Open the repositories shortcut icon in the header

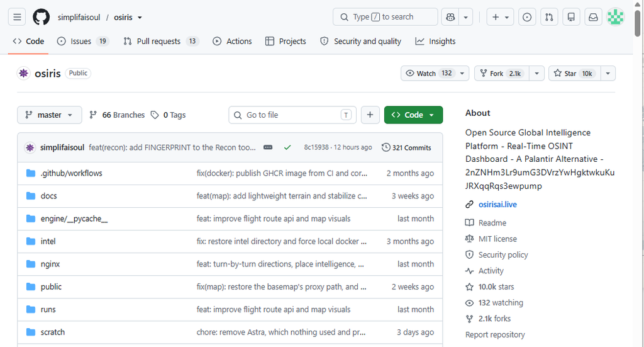click(571, 17)
